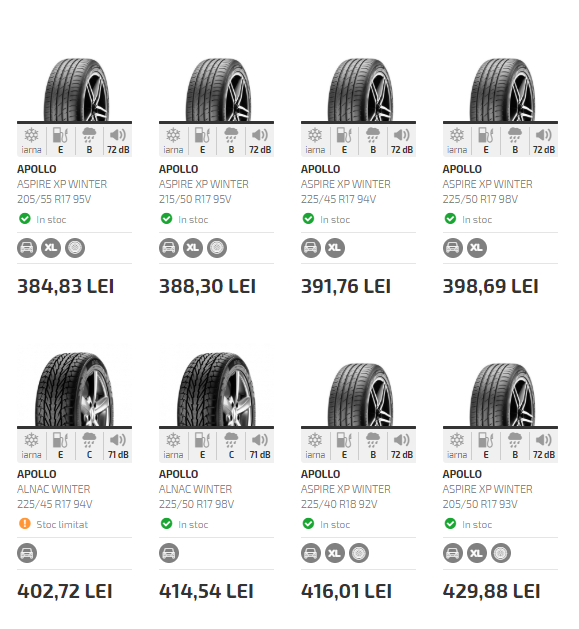Open Aspire XP Winter 225/40 R18 tire image
Image resolution: width=579 pixels, height=629 pixels.
[360, 394]
